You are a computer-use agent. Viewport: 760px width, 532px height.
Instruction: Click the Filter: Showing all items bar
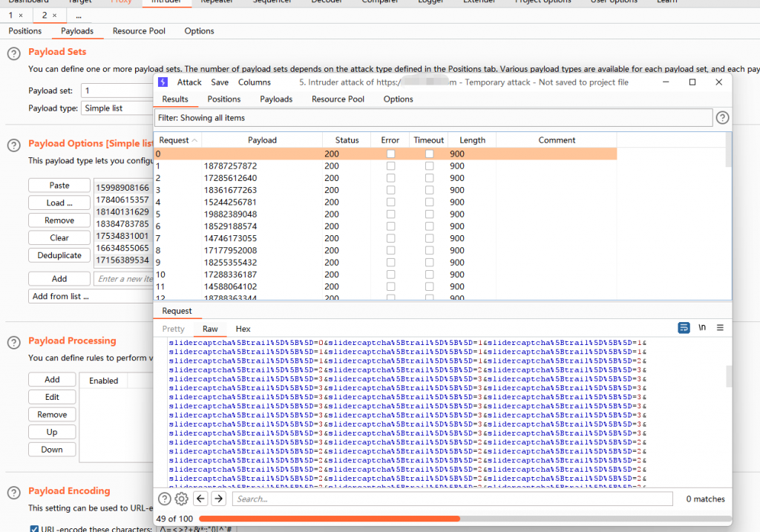click(x=433, y=118)
